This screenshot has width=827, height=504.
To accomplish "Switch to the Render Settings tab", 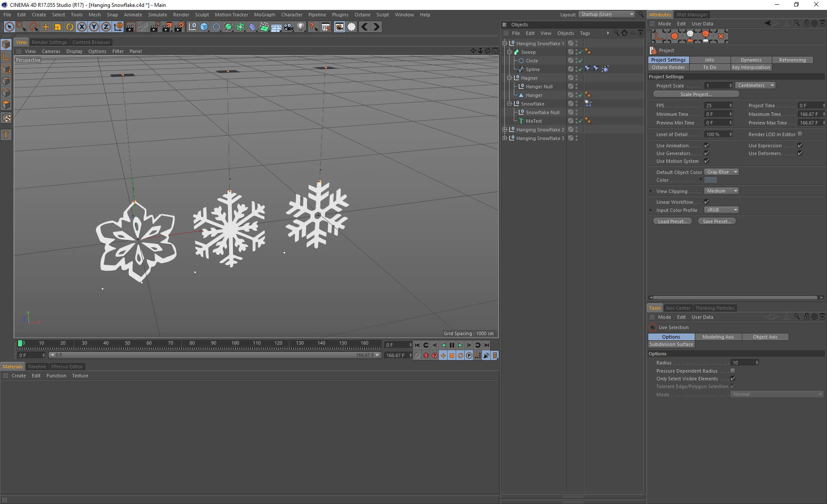I will click(x=50, y=42).
